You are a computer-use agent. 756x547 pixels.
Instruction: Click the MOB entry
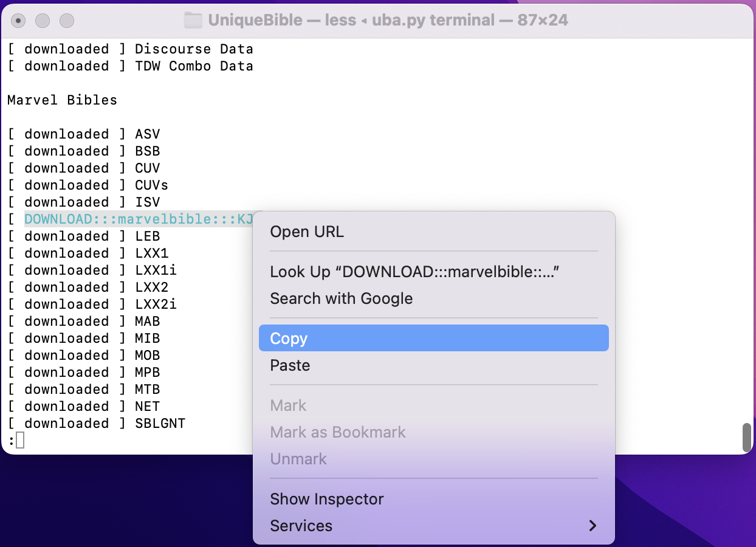click(x=84, y=355)
